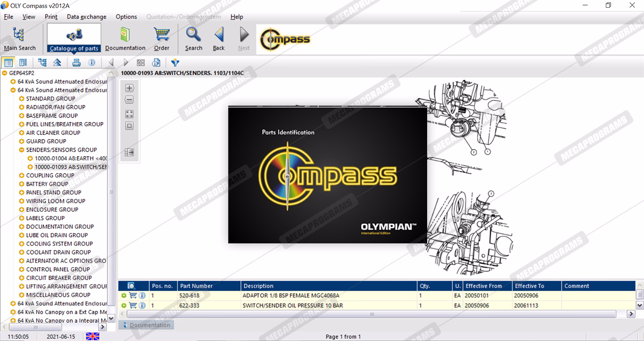Viewport: 644px width, 341px height.
Task: Toggle the single-list tree view button
Action: tap(8, 63)
